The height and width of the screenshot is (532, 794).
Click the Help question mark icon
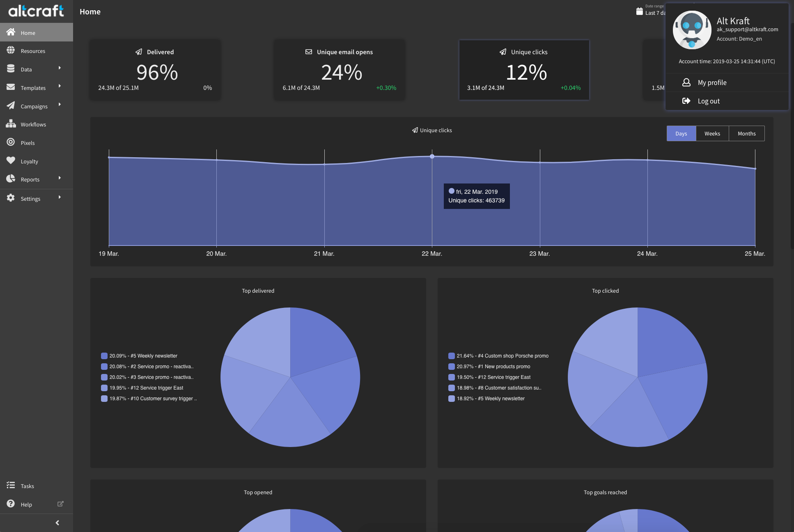[11, 504]
